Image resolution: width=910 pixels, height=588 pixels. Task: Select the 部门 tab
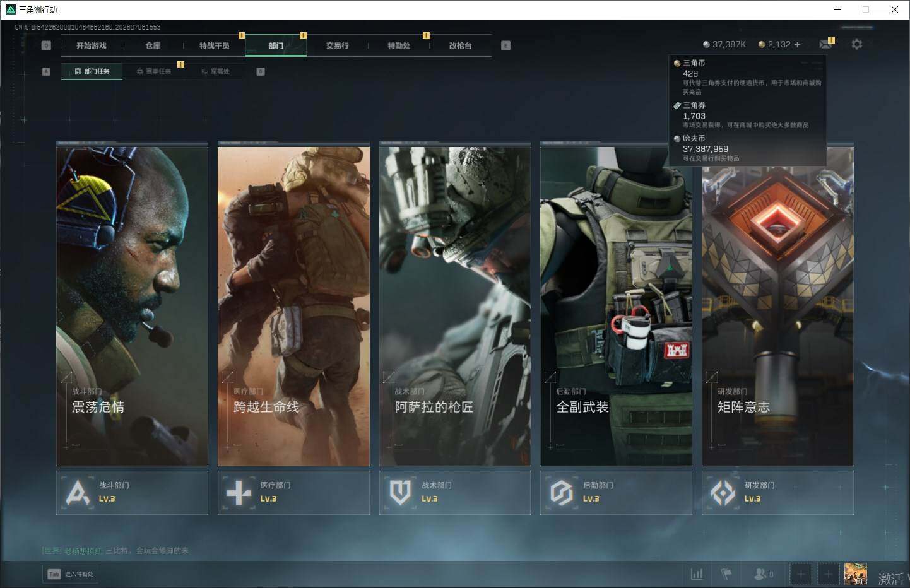point(276,45)
